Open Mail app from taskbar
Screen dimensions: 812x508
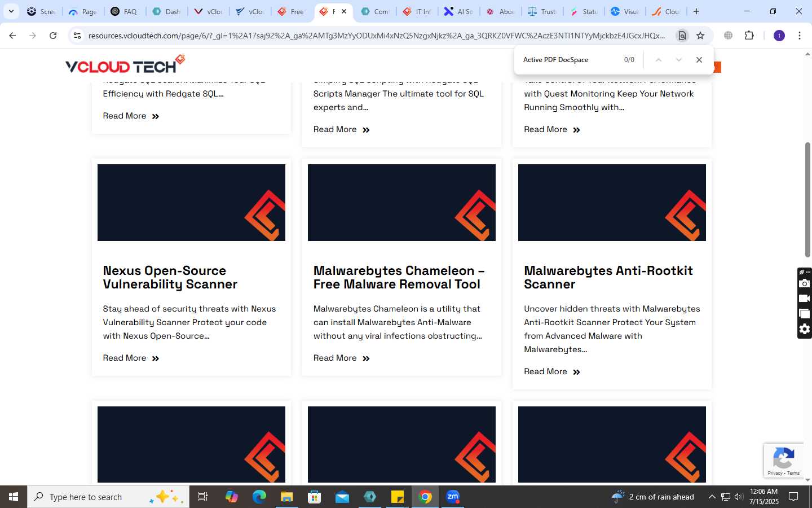(x=342, y=497)
